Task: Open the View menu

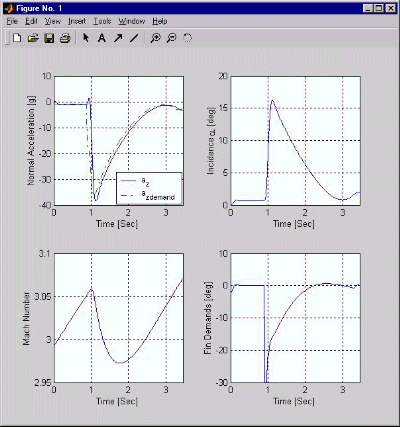Action: (53, 21)
